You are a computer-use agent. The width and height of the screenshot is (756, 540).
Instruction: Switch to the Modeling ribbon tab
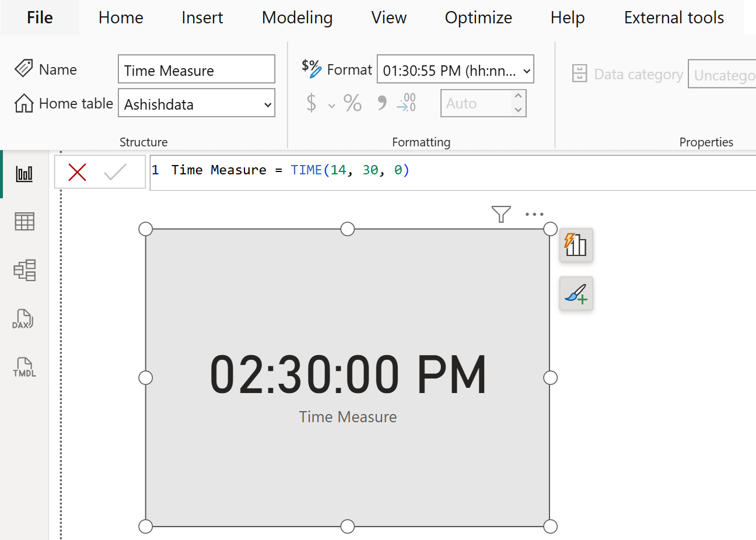tap(297, 17)
